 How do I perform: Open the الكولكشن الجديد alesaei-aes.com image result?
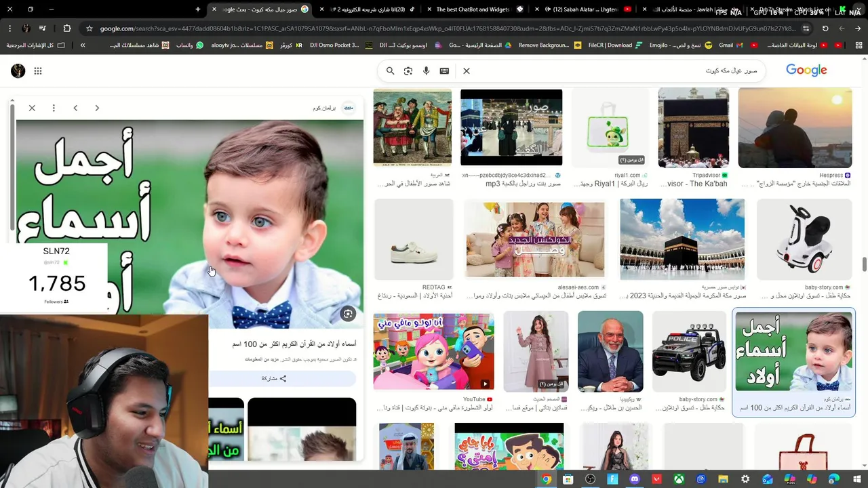point(536,239)
